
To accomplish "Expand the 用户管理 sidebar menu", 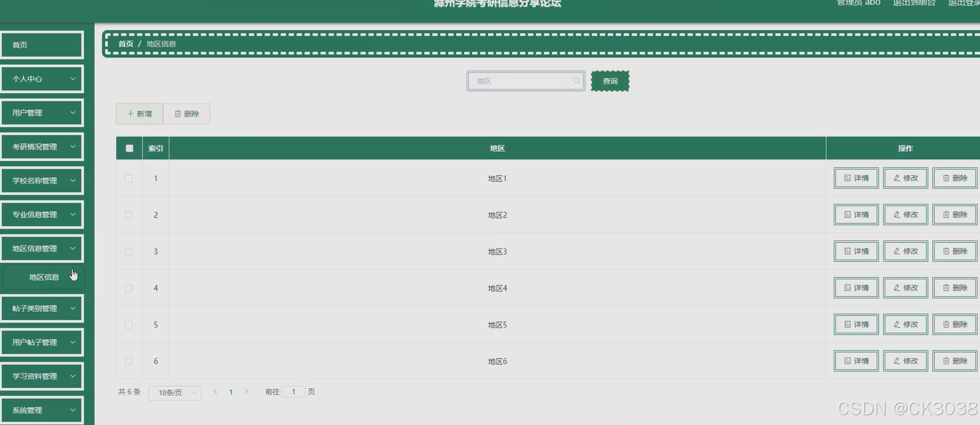I will click(42, 113).
